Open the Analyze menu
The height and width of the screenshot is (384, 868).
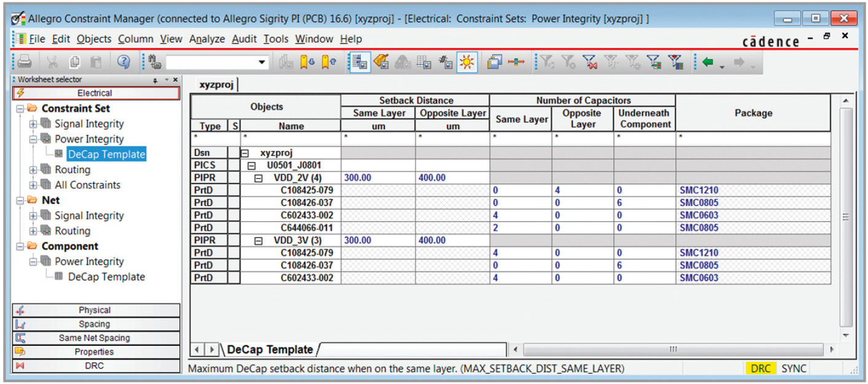pos(207,39)
